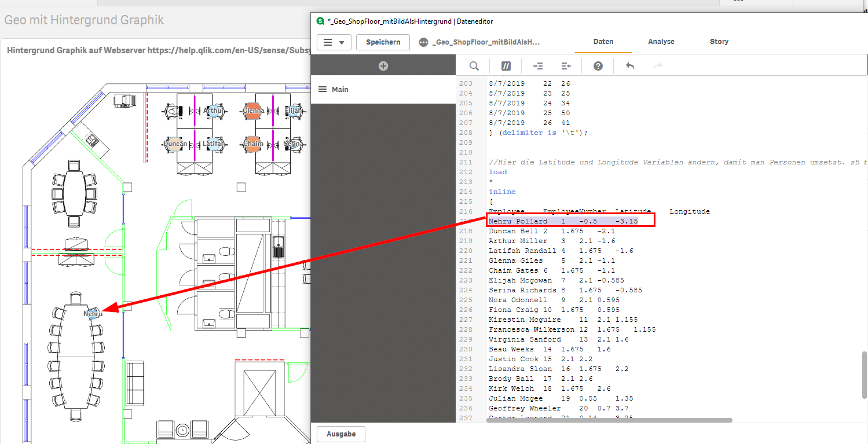Select the orange Glenna map point
The width and height of the screenshot is (868, 444).
253,111
